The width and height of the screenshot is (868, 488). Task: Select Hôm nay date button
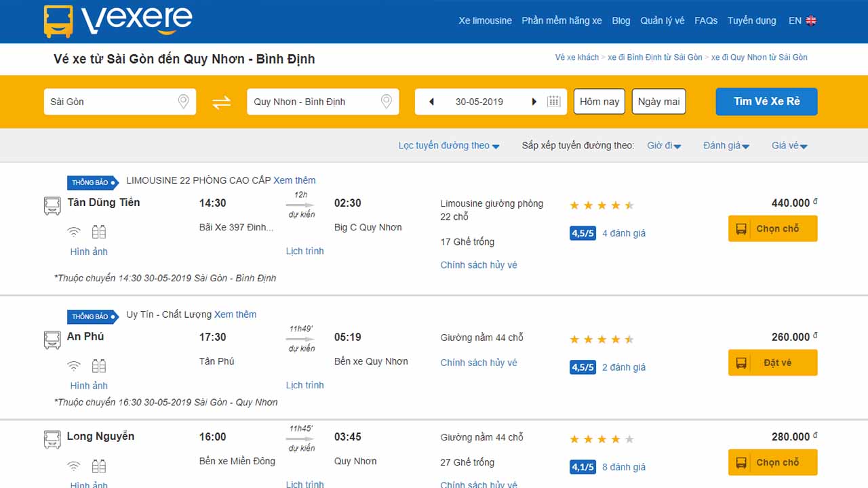(599, 102)
